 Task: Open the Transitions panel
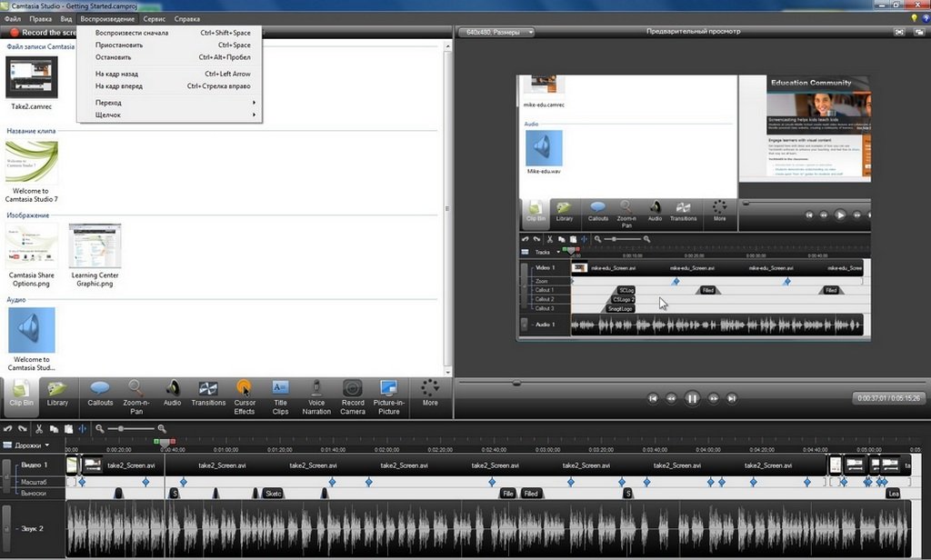pos(208,394)
